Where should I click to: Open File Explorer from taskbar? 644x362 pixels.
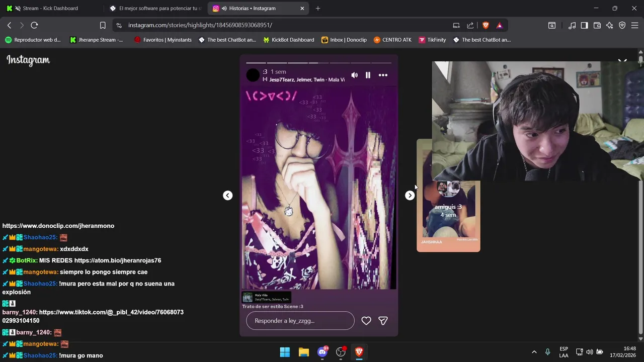(303, 352)
